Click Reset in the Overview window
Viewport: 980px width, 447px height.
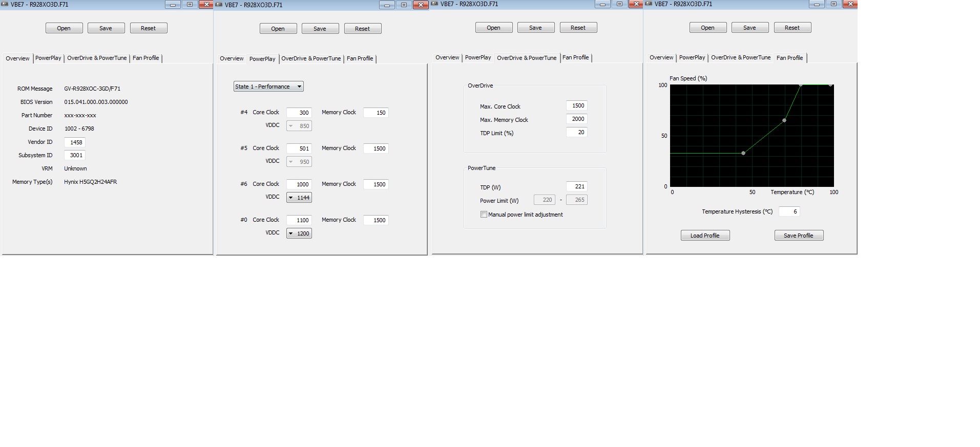point(149,28)
